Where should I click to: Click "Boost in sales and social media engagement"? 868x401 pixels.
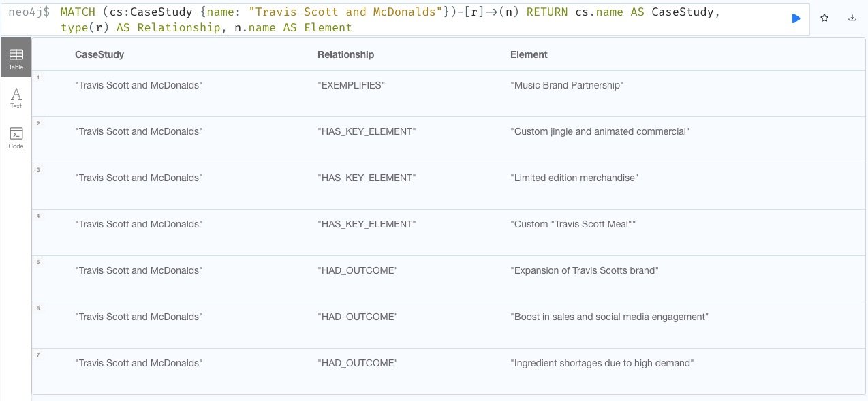[609, 317]
